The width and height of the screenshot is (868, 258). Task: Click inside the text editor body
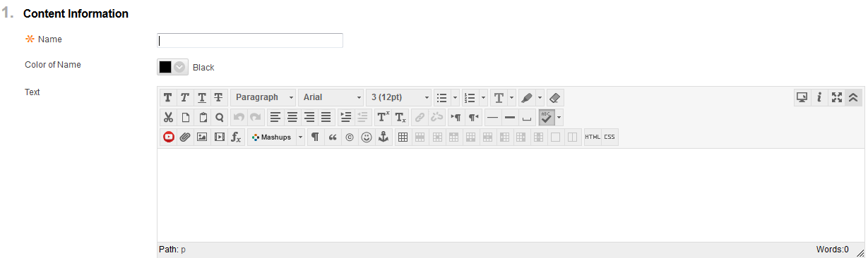click(511, 195)
